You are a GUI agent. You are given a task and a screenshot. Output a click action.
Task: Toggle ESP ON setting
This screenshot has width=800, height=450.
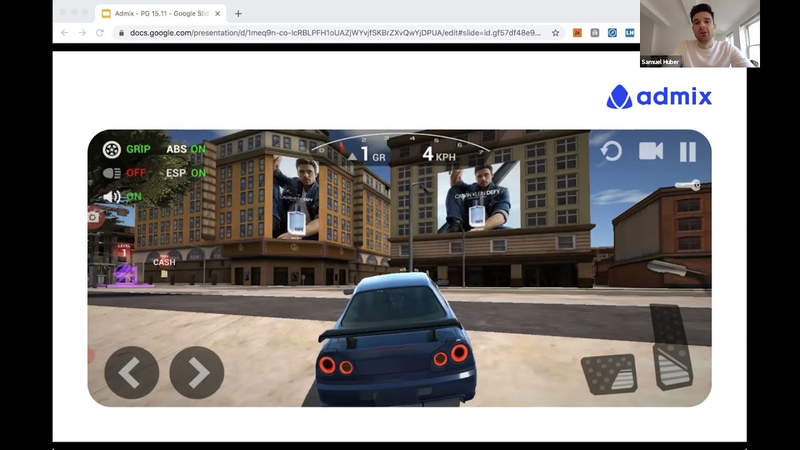click(186, 173)
